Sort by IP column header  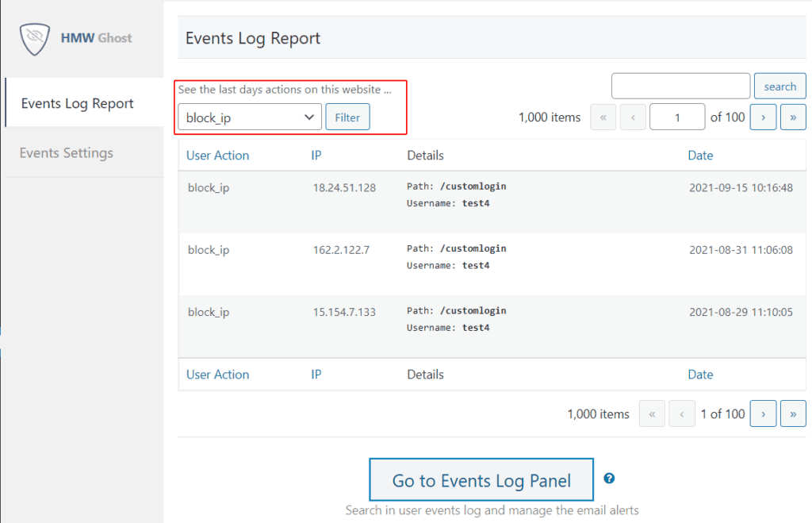tap(316, 156)
